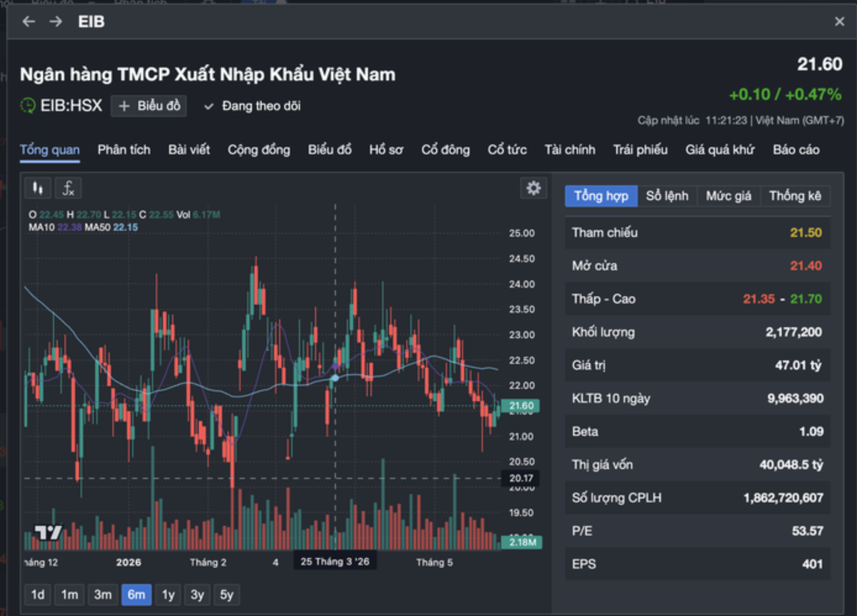Click the Beta value 1.09
Image resolution: width=857 pixels, height=616 pixels.
tap(811, 431)
